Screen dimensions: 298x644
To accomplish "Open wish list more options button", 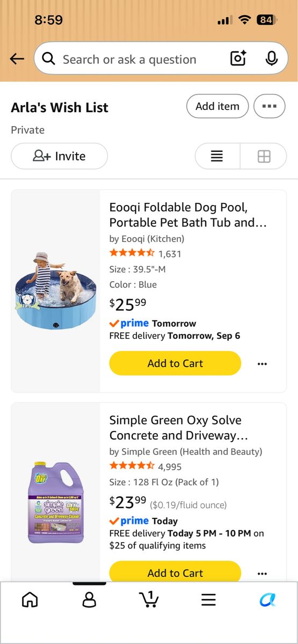I will point(269,106).
